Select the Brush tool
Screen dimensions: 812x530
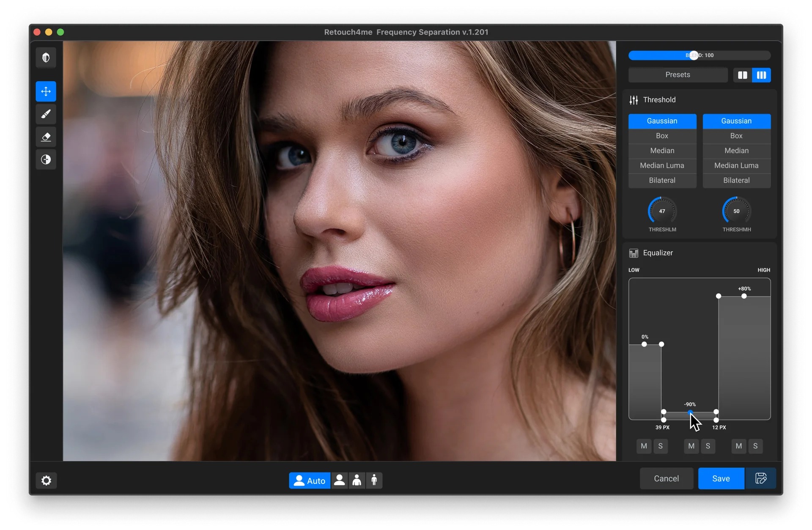(46, 114)
